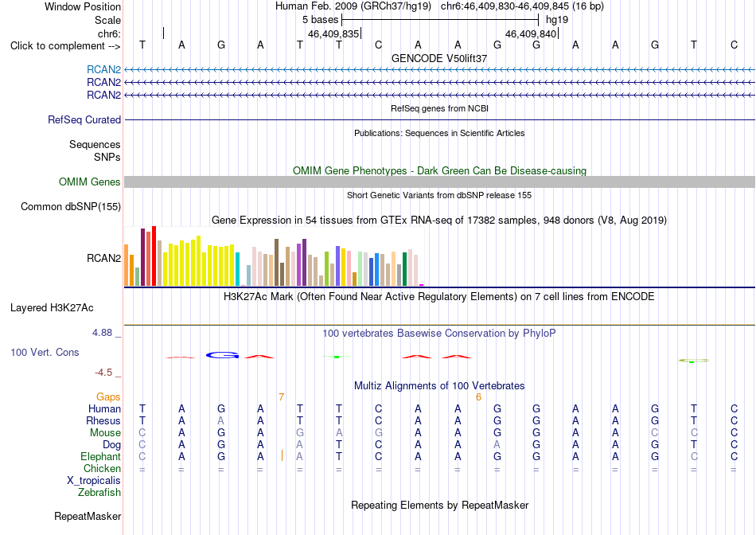This screenshot has height=535, width=756.
Task: Select the Elephant alignment row label
Action: click(100, 456)
